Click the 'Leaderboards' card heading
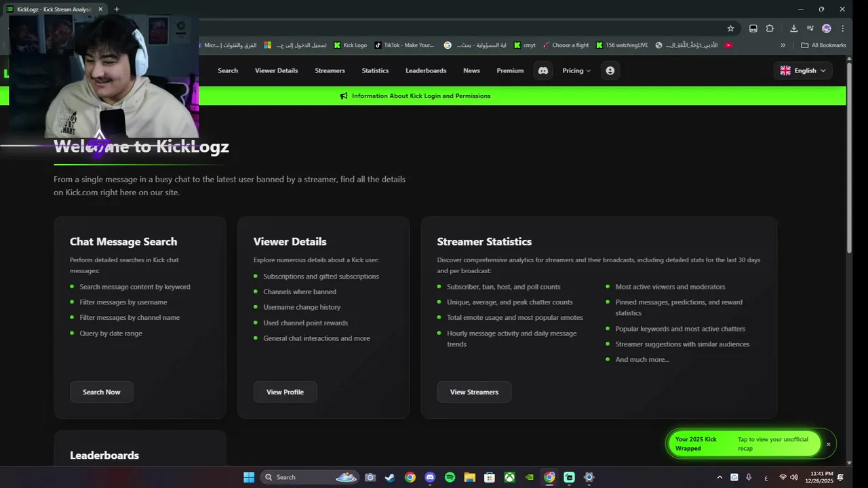The image size is (868, 488). (x=104, y=455)
